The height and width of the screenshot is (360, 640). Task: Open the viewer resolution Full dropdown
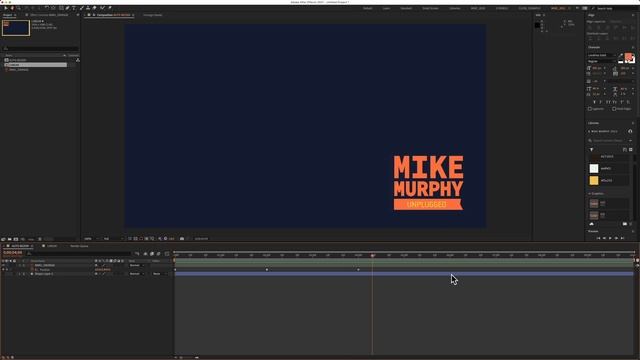(x=113, y=239)
